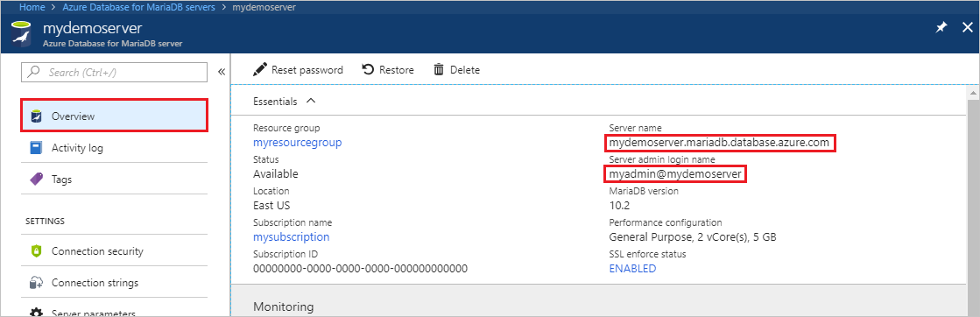Screen dimensions: 980x317
Task: Open Connection strings settings
Action: [x=115, y=283]
